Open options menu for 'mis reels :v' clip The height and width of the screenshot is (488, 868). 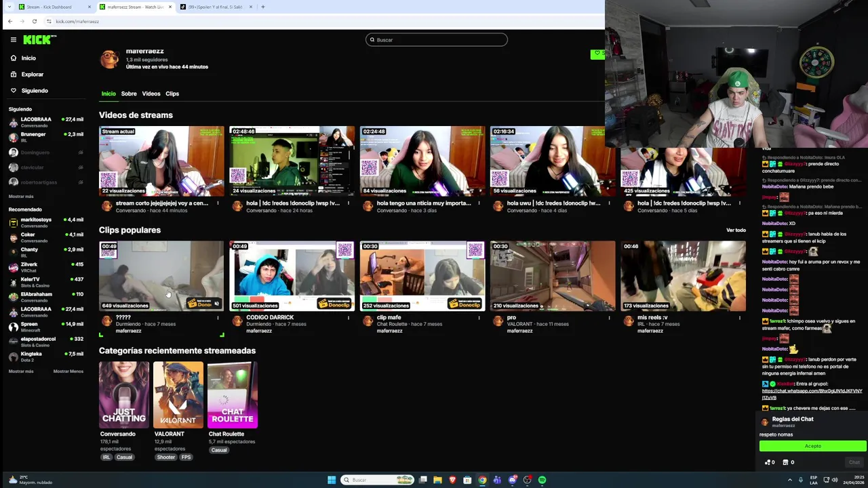[x=740, y=317]
